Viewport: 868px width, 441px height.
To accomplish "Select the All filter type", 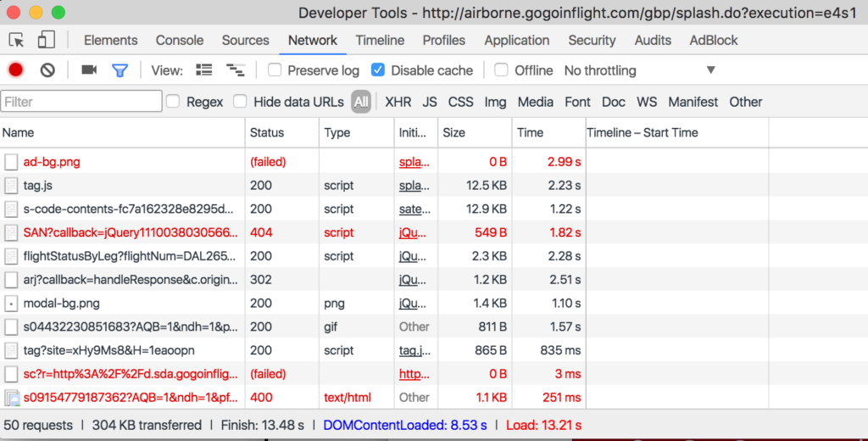I will 361,102.
